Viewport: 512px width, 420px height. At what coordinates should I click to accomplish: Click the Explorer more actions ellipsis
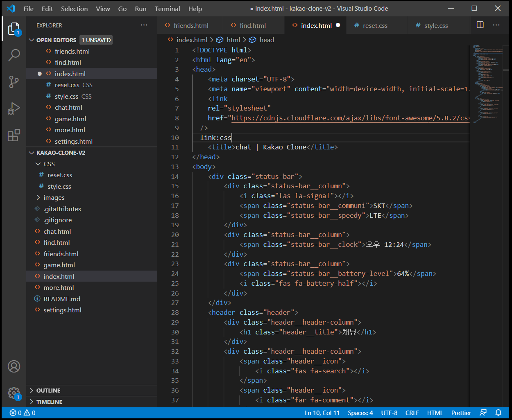pyautogui.click(x=144, y=25)
